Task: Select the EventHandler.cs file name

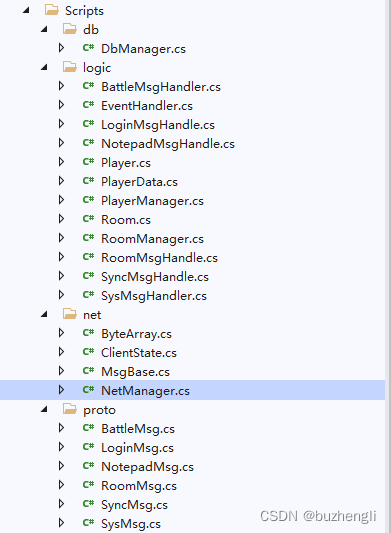Action: point(147,106)
